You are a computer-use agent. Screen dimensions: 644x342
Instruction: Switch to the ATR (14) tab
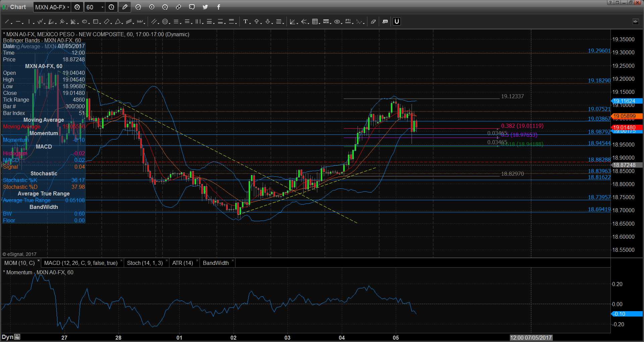pyautogui.click(x=182, y=263)
